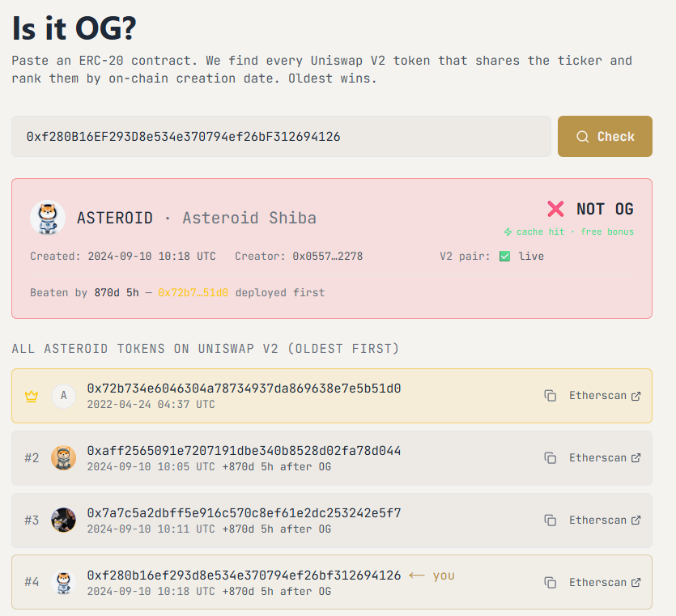
Task: Click the red X NOT OG icon
Action: pos(555,209)
